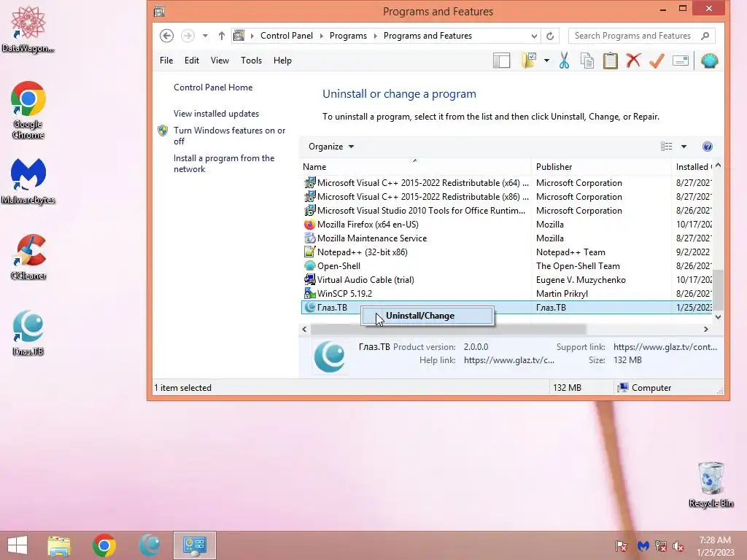747x560 pixels.
Task: Open Глаз.ТВ desktop shortcut
Action: tap(28, 333)
